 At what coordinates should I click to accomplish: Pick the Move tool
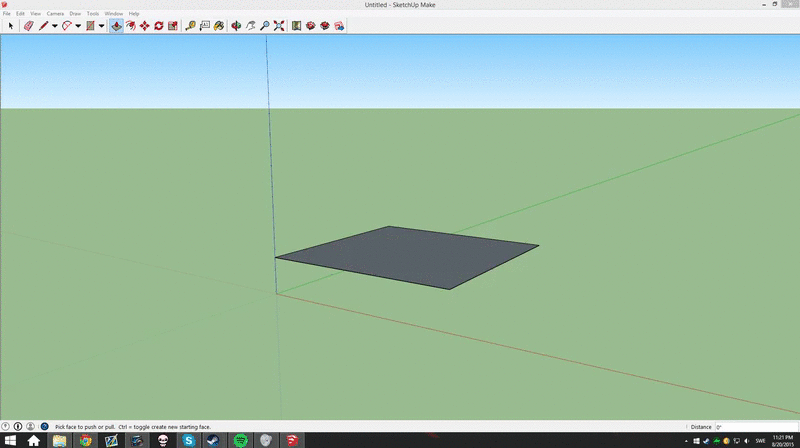(x=145, y=26)
